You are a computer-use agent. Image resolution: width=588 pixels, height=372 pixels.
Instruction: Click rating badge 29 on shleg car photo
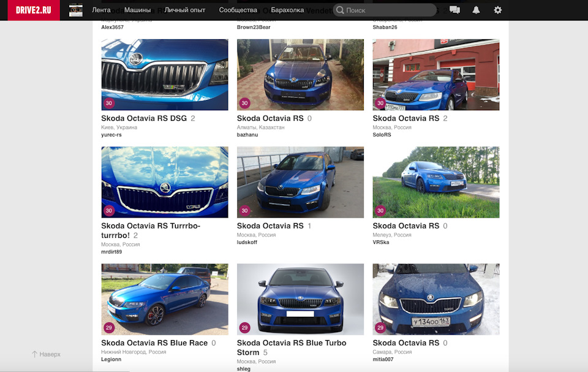click(244, 328)
